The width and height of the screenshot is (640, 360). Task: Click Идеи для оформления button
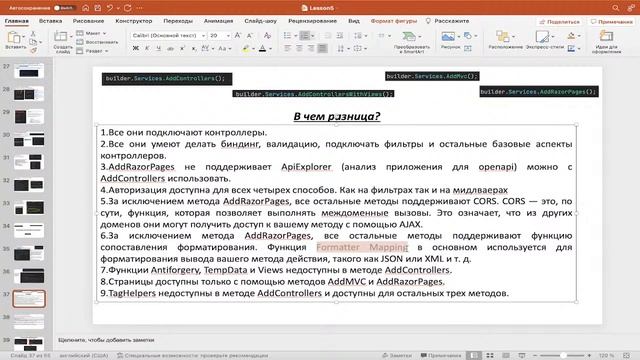click(606, 42)
